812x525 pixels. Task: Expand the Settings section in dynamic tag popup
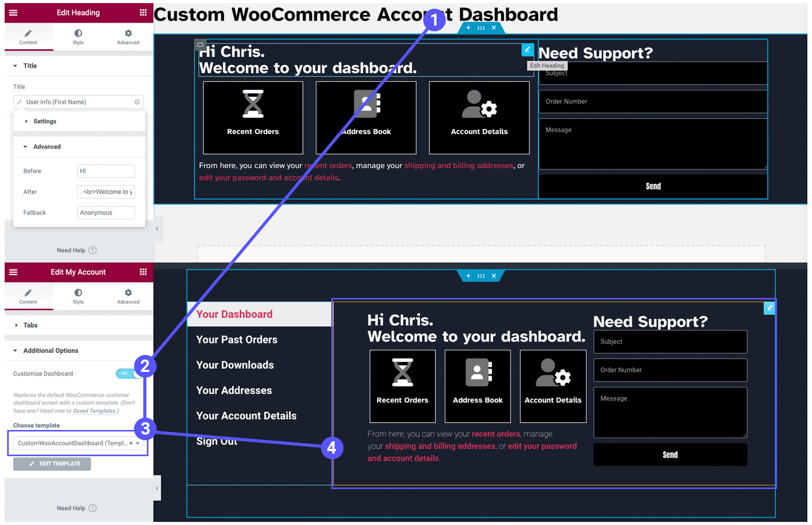click(x=79, y=121)
